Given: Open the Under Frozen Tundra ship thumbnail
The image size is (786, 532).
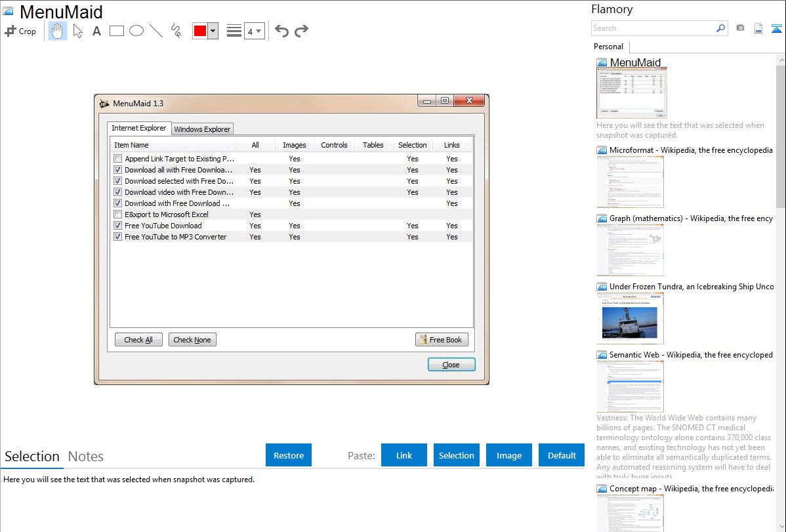Looking at the screenshot, I should [630, 318].
